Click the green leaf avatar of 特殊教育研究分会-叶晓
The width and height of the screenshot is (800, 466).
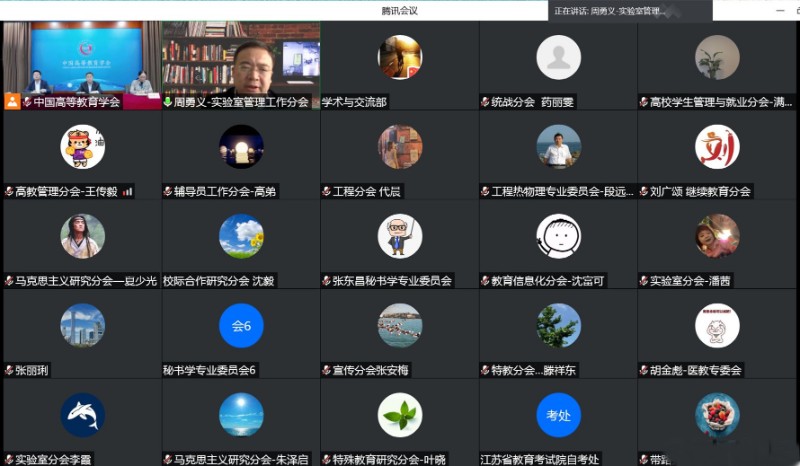point(400,415)
